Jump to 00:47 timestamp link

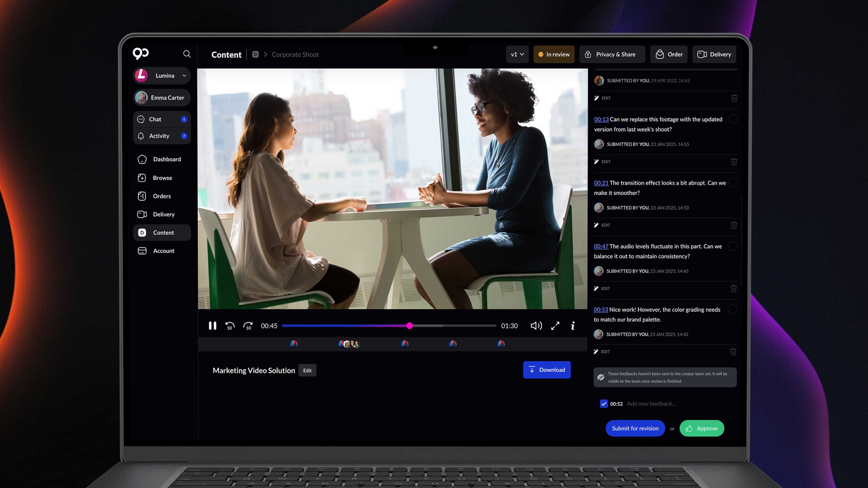[601, 246]
